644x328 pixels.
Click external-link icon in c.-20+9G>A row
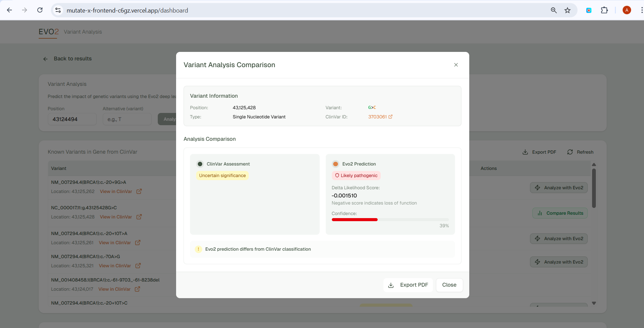click(x=139, y=191)
